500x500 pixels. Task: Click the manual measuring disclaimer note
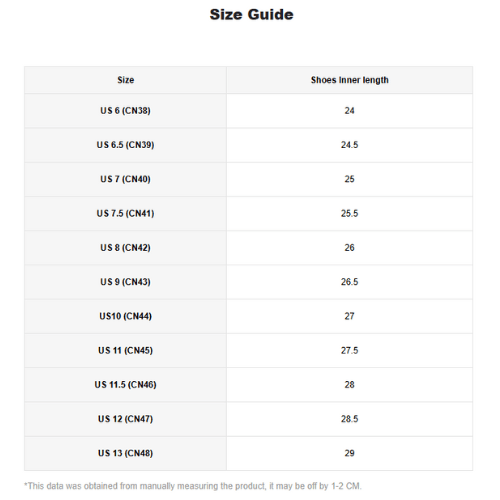tap(193, 486)
